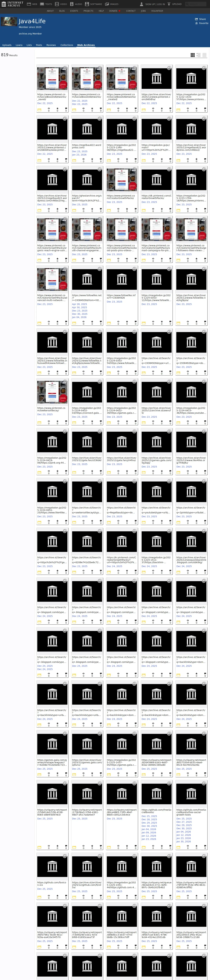Switch results to extended list view
This screenshot has width=210, height=980.
(199, 55)
